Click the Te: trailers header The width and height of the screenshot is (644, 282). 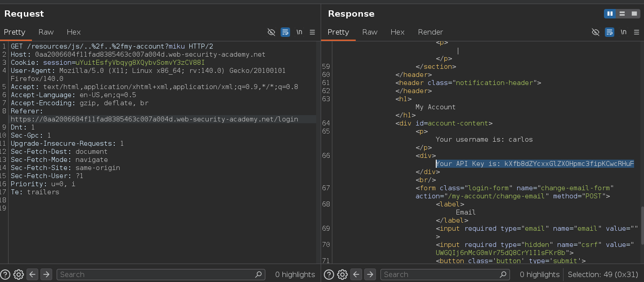coord(35,192)
